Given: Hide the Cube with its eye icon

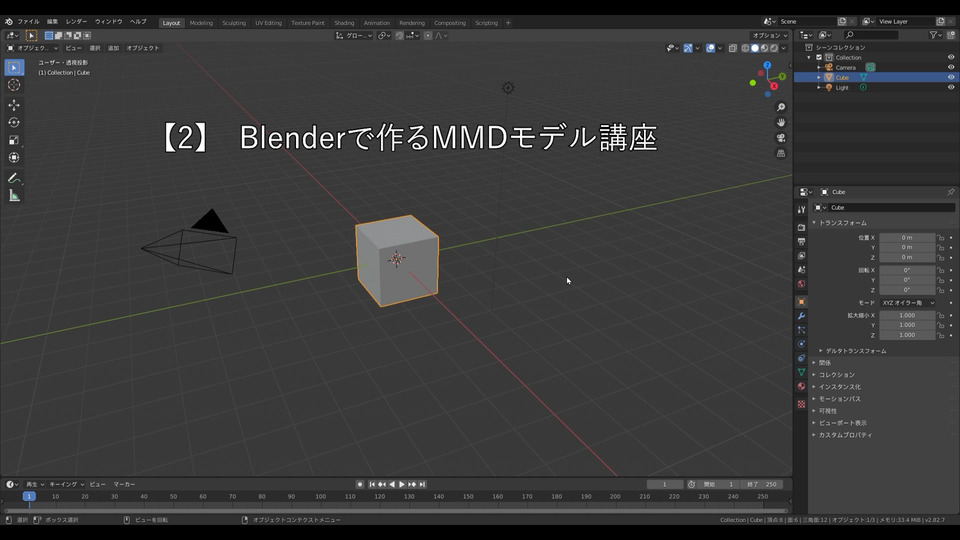Looking at the screenshot, I should (x=951, y=78).
